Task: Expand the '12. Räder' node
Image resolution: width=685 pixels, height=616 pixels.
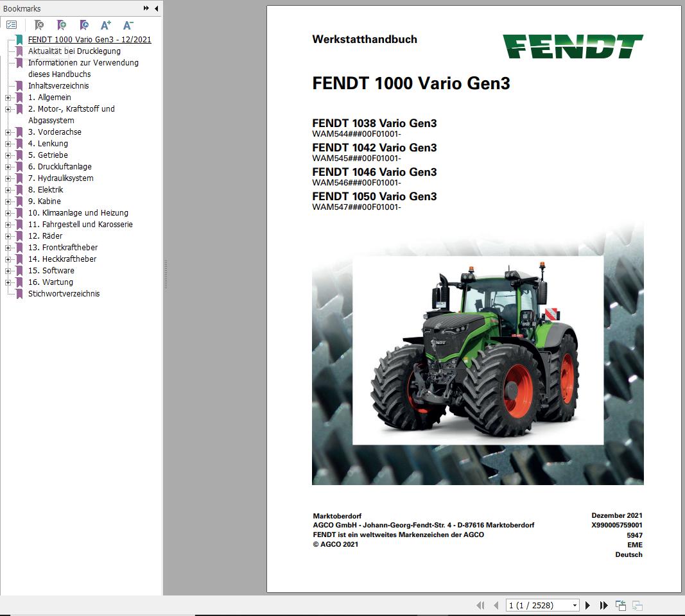Action: 8,236
